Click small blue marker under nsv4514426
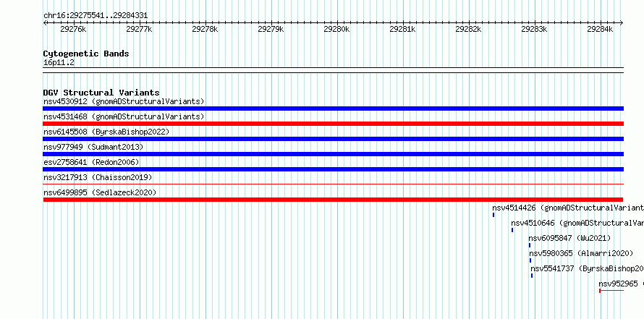The image size is (644, 319). (493, 215)
